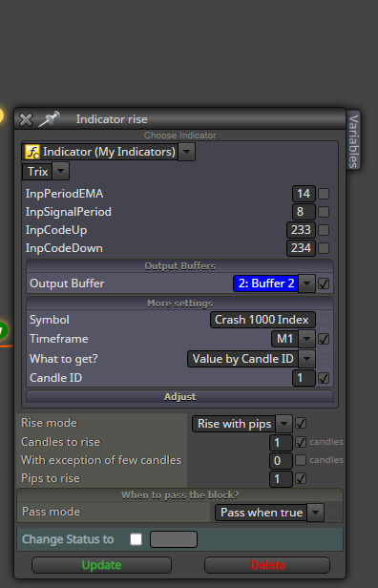Click the yellow function icon beside Indicator
Screen dimensions: 378x588
coord(32,152)
